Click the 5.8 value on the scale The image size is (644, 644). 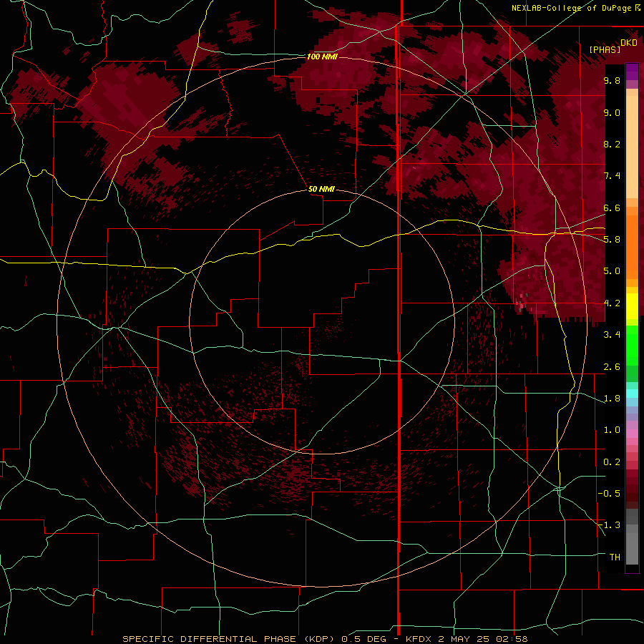(x=612, y=240)
